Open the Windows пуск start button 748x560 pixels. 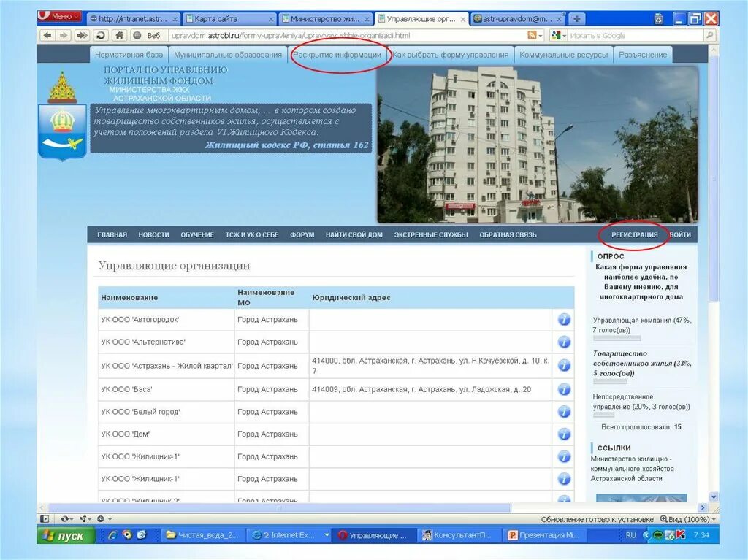[66, 535]
